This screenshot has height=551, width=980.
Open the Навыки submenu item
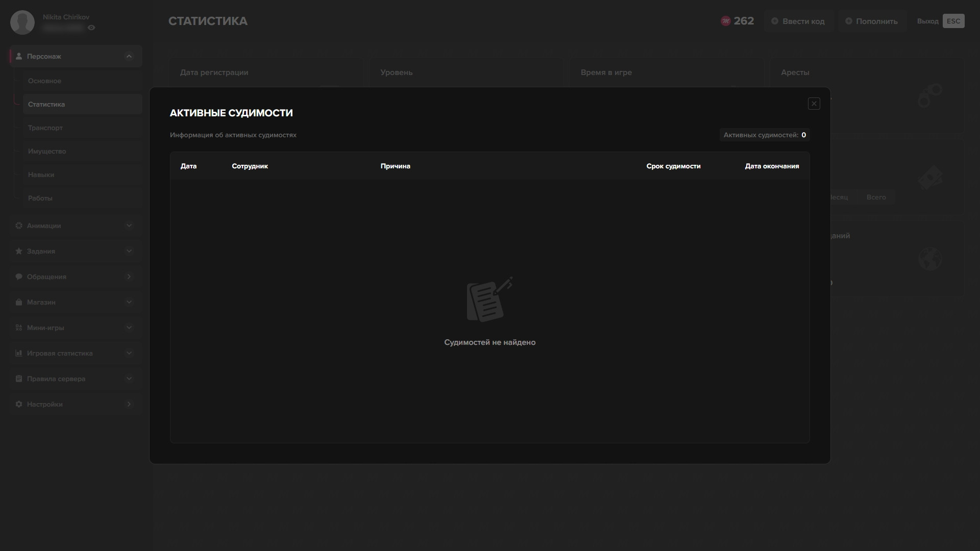tap(82, 174)
